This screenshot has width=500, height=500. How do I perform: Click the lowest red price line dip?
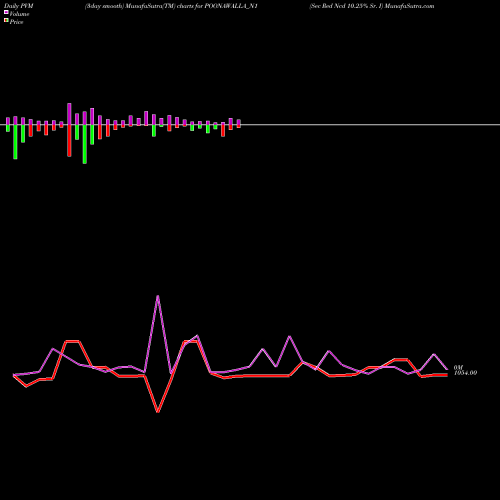(158, 412)
